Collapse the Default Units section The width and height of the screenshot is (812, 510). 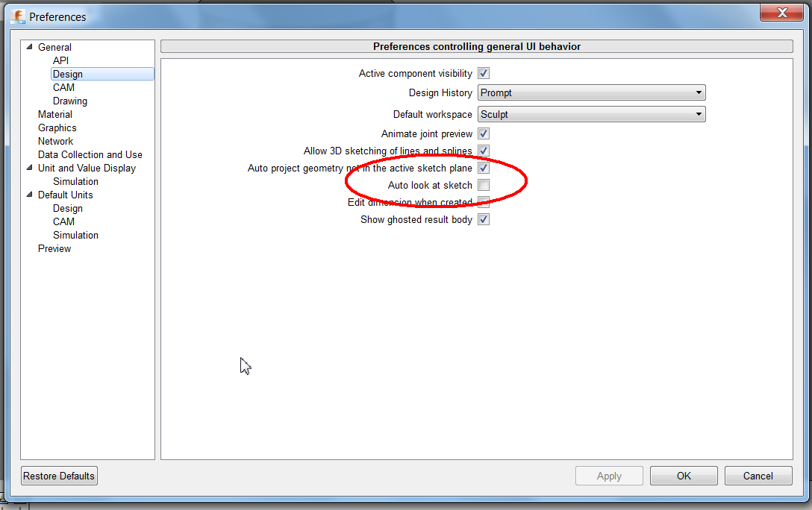[x=28, y=195]
